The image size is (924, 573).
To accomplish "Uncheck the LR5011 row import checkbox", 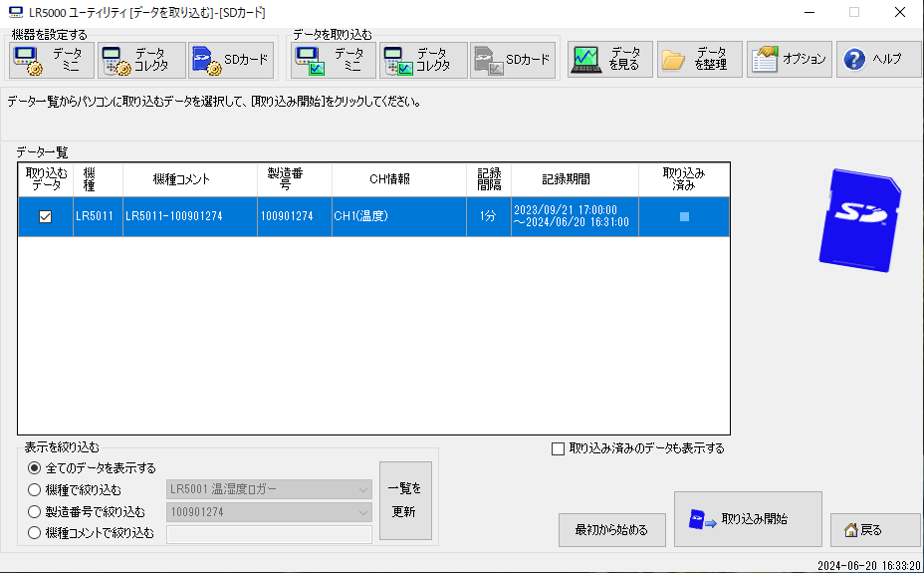I will click(45, 217).
